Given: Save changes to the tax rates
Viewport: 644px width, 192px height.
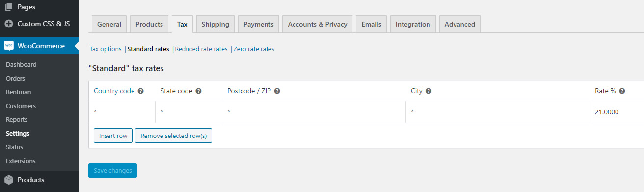Looking at the screenshot, I should pyautogui.click(x=113, y=170).
